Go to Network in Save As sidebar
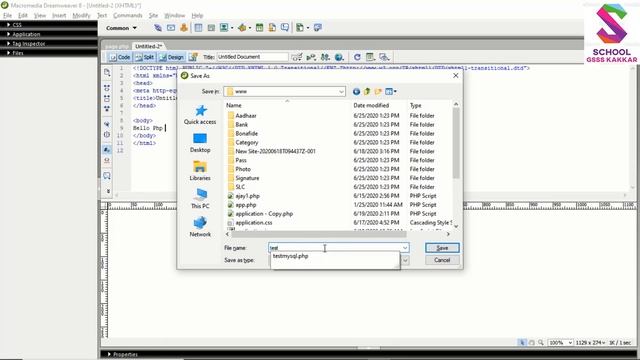The image size is (640, 360). [200, 227]
